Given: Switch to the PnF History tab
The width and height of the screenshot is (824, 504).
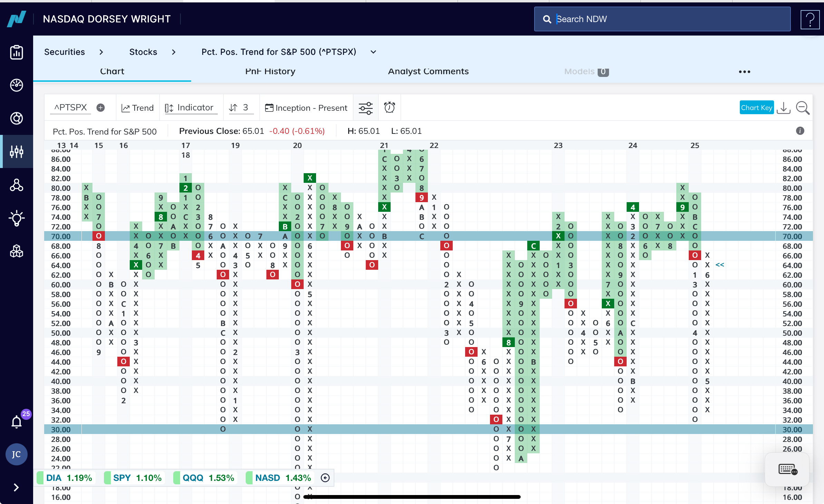Looking at the screenshot, I should 270,71.
